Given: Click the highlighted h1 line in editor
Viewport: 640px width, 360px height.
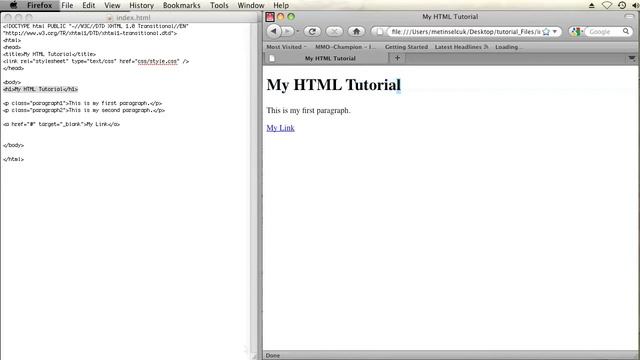Looking at the screenshot, I should [40, 89].
